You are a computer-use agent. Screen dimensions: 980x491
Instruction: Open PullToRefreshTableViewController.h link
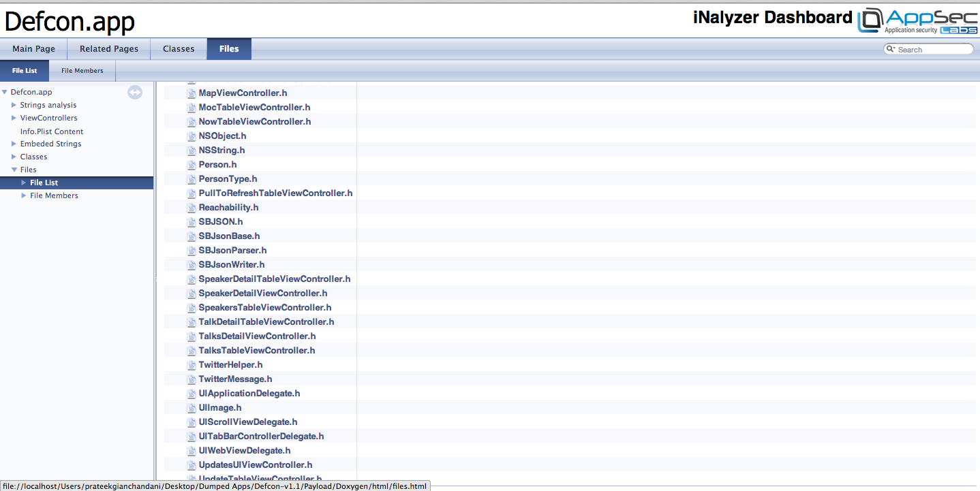click(x=275, y=193)
